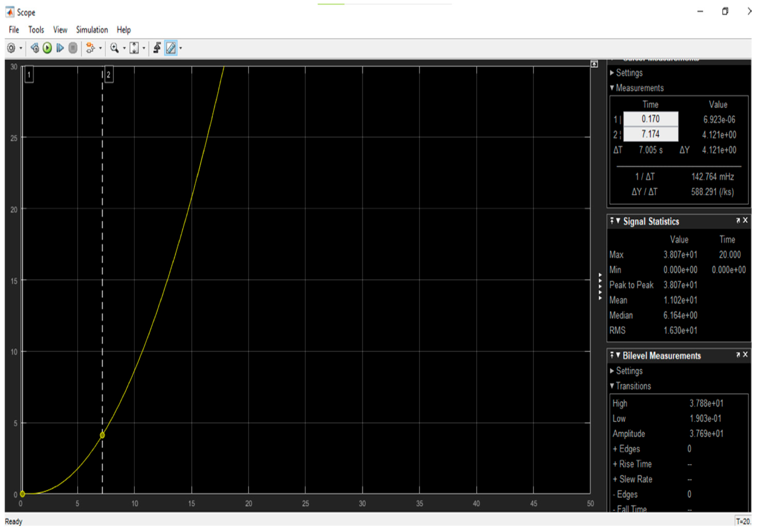Close the Bilevel Measurements panel
Screen dimensions: 758x532
click(x=745, y=355)
